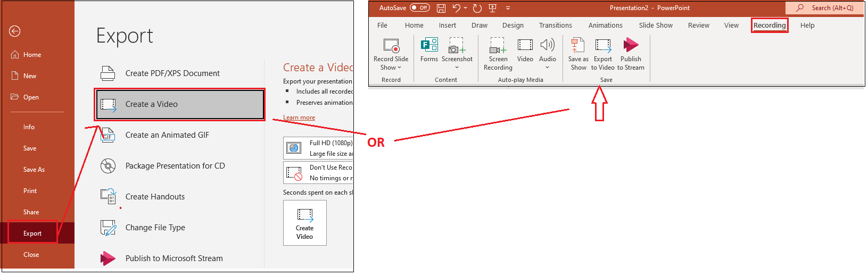The height and width of the screenshot is (276, 868).
Task: Select the Recording tab
Action: [770, 26]
